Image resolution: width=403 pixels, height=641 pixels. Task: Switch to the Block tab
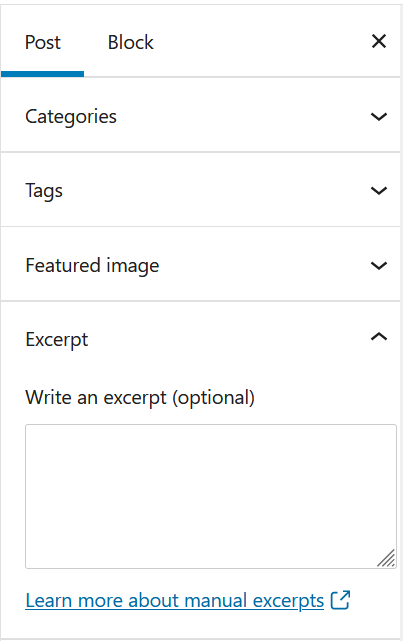pyautogui.click(x=130, y=43)
